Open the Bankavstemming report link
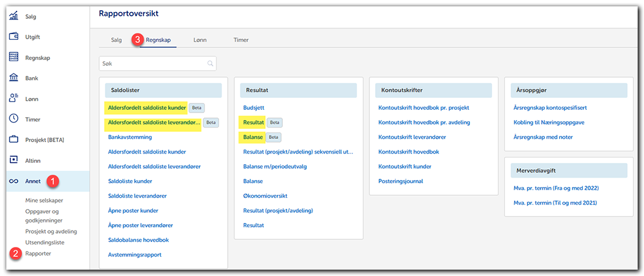The image size is (644, 276). click(x=133, y=137)
